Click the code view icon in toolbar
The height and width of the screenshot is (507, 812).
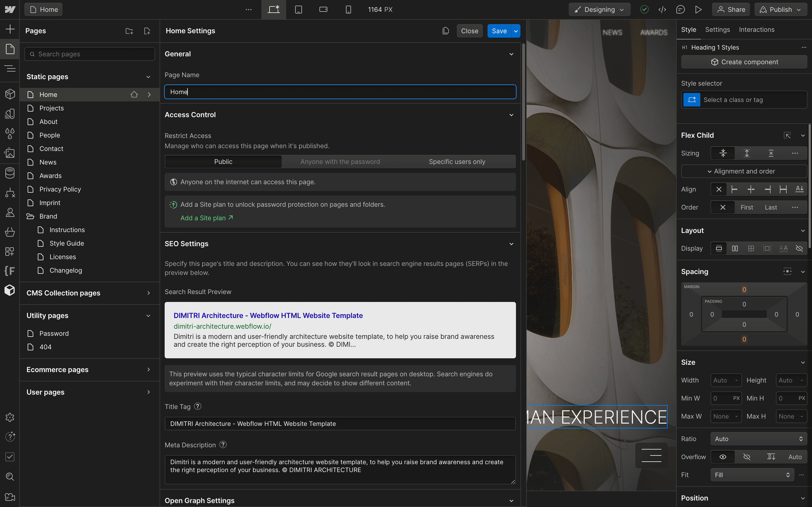pos(662,9)
